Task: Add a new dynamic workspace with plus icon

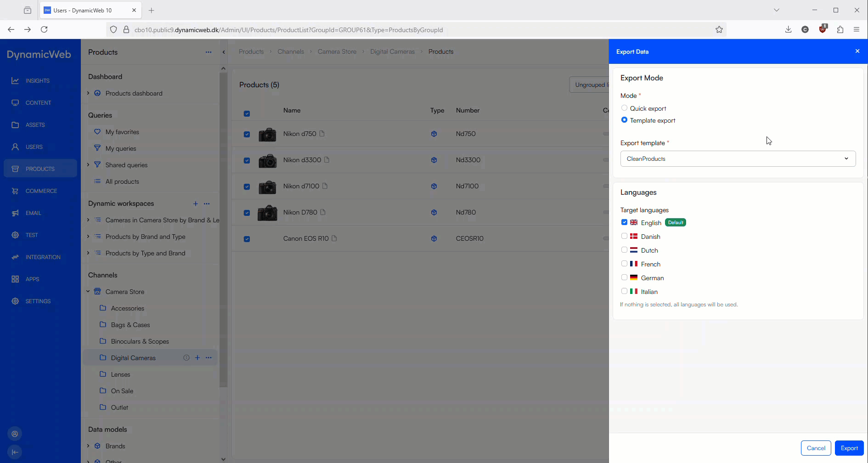Action: coord(195,203)
